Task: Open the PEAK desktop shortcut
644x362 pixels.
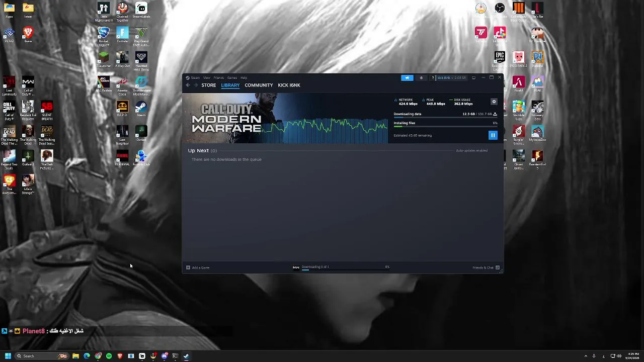Action: coord(537,84)
